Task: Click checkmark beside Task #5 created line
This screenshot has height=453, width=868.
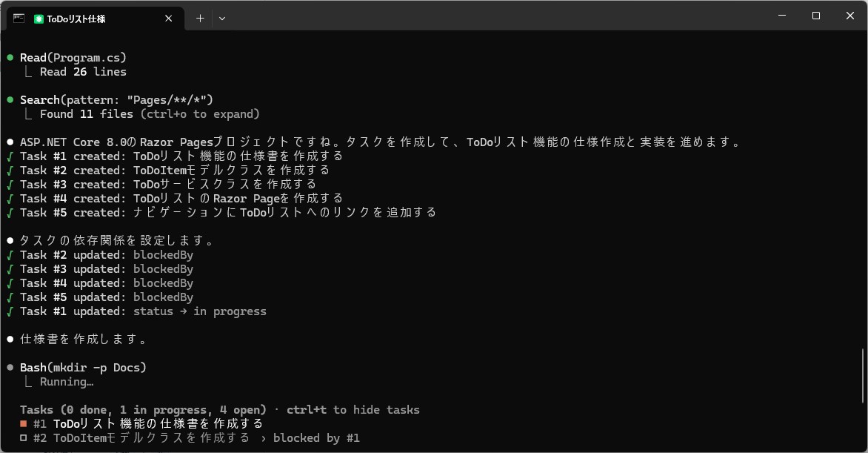Action: pos(10,213)
